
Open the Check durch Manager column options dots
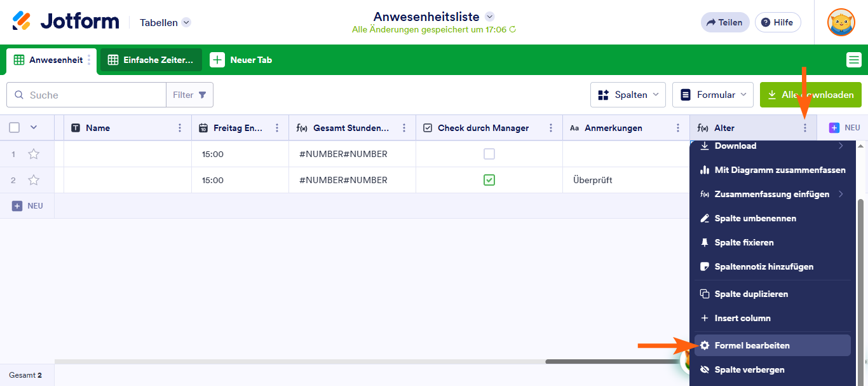[x=550, y=128]
